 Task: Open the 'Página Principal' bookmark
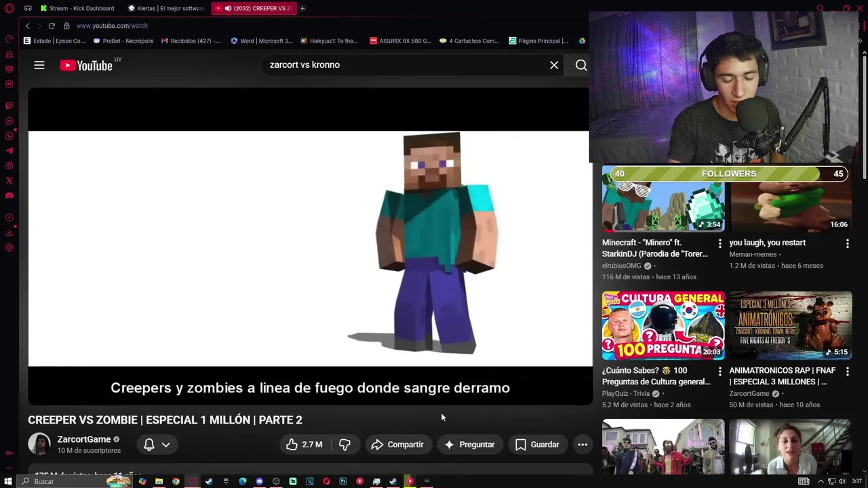pos(538,41)
